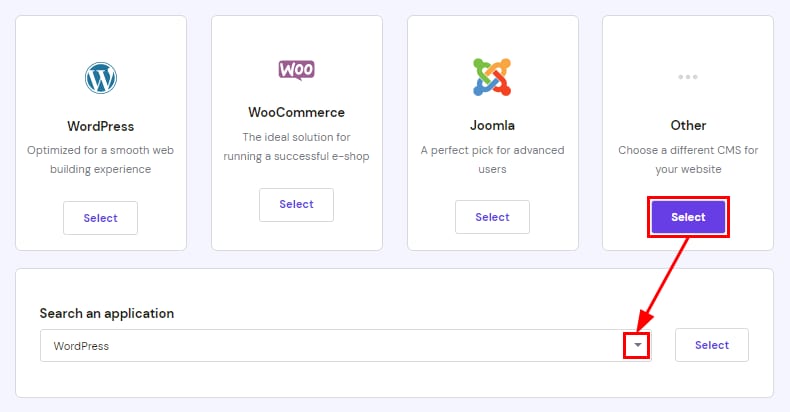The width and height of the screenshot is (790, 412).
Task: Click the 'Choose a different CMS' description
Action: (688, 160)
